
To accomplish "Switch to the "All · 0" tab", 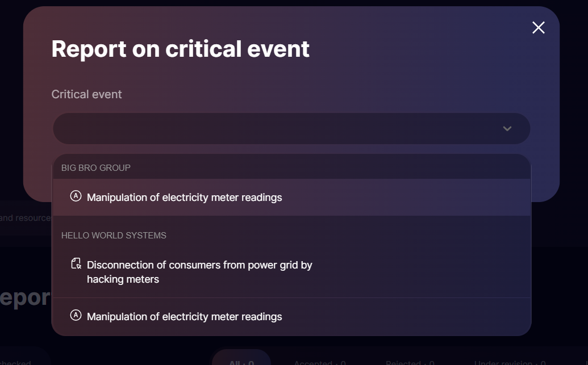I will click(241, 362).
